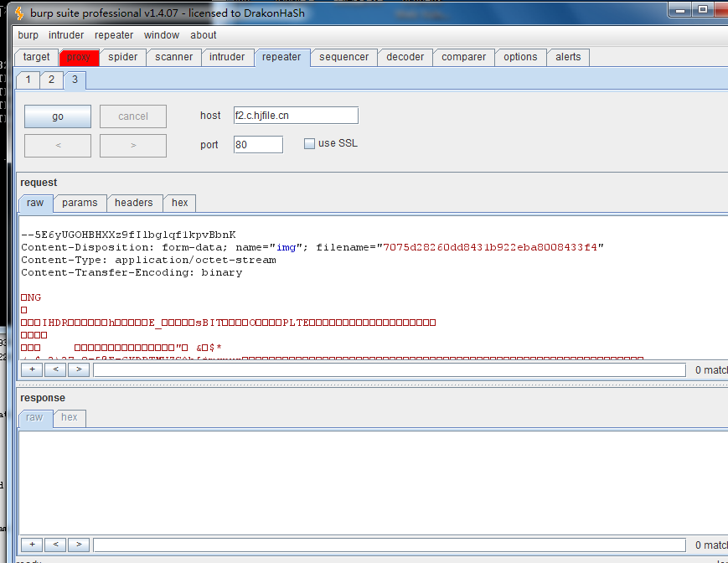
Task: Switch to the intruder tool tab
Action: pos(227,57)
